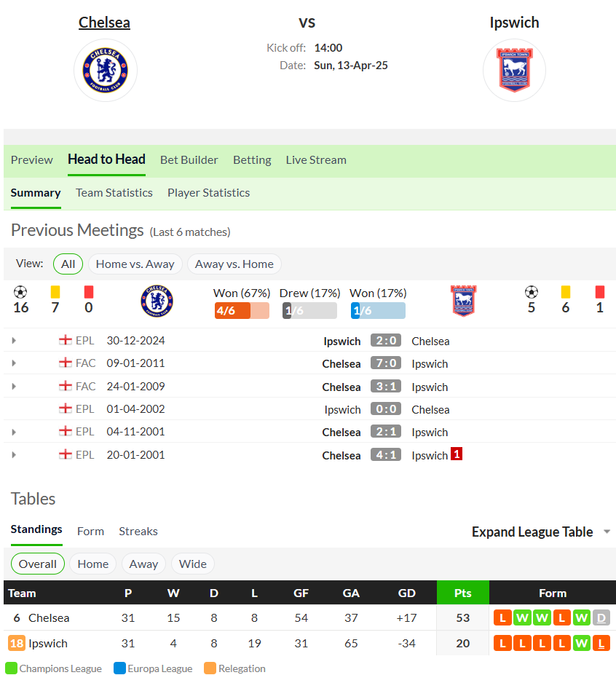
Task: Select the All view filter
Action: point(68,264)
